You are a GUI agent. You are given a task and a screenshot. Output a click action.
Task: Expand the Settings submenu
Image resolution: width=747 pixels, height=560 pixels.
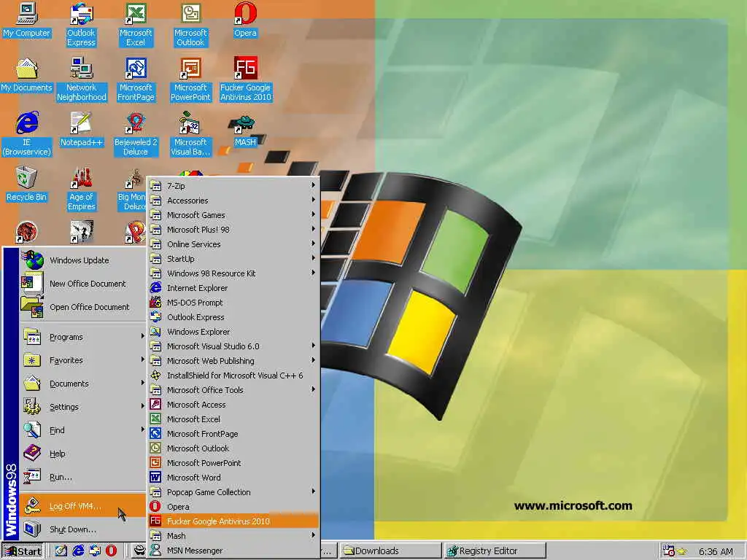pyautogui.click(x=83, y=407)
